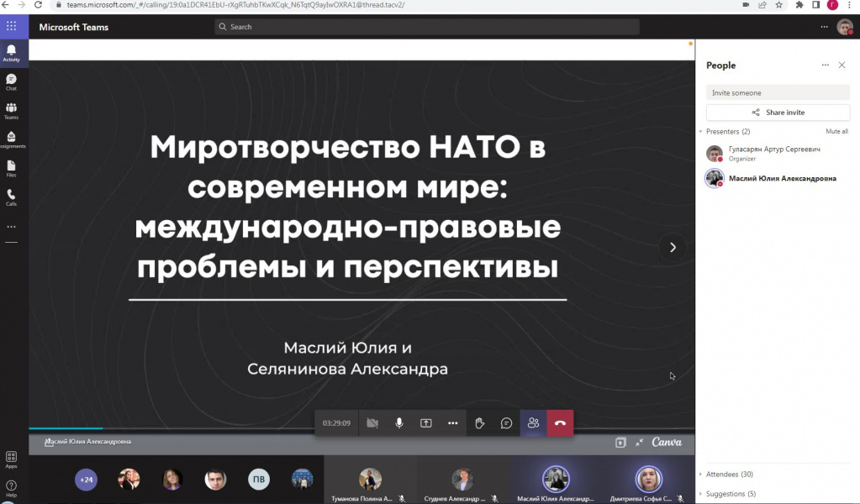Screen dimensions: 860x504
Task: Open profile avatar in Teams header
Action: point(845,27)
